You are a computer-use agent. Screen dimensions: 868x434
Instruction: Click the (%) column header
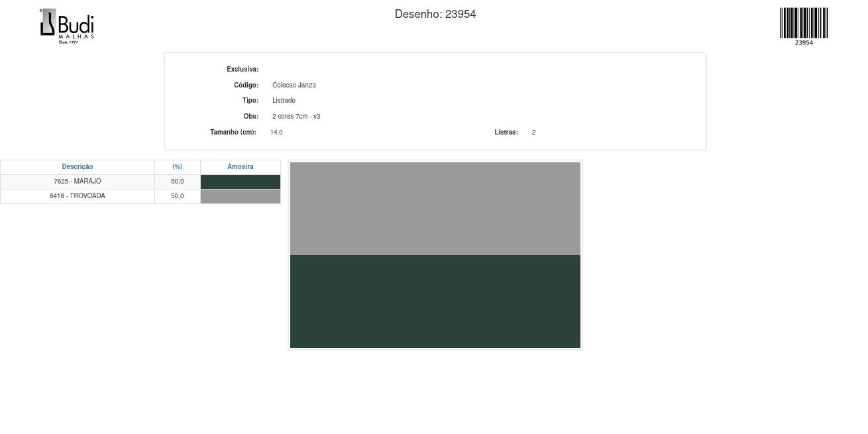coord(178,167)
